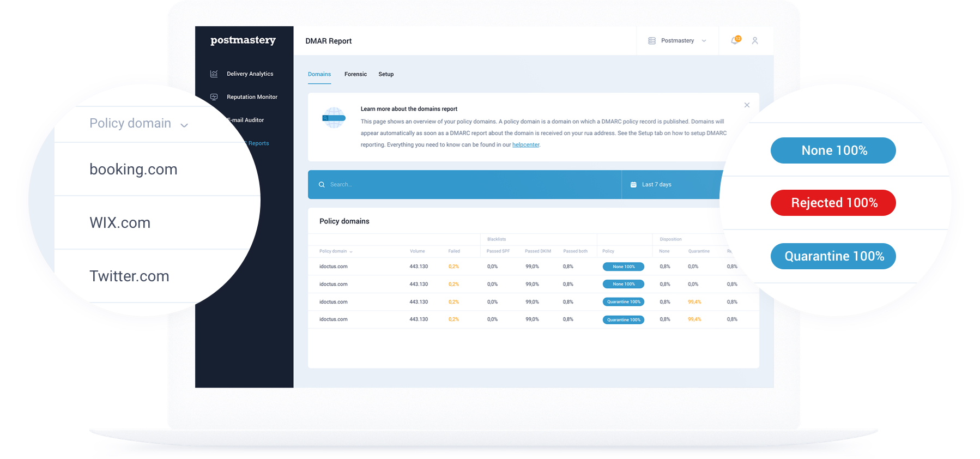Click the Delivery Analytics chart icon

(214, 74)
